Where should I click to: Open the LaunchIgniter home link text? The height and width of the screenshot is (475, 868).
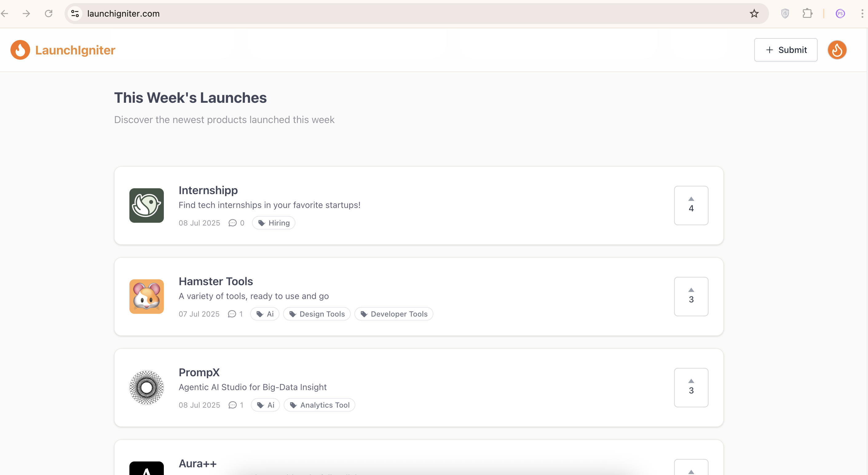[75, 50]
